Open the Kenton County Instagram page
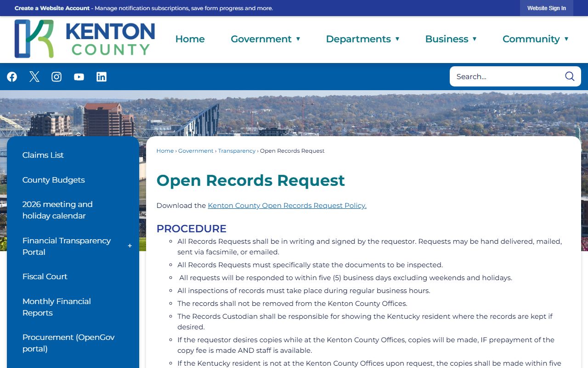Screen dimensions: 588x368 tap(57, 77)
